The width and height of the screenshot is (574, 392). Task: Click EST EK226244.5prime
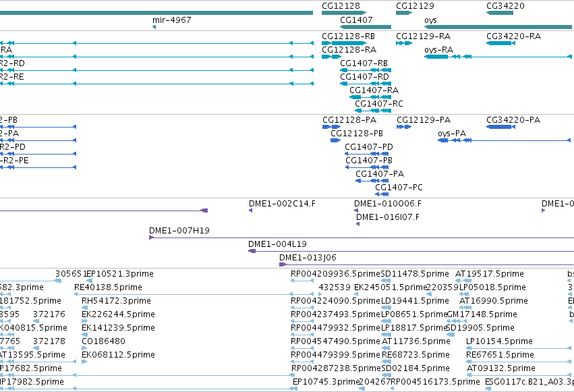(x=84, y=321)
